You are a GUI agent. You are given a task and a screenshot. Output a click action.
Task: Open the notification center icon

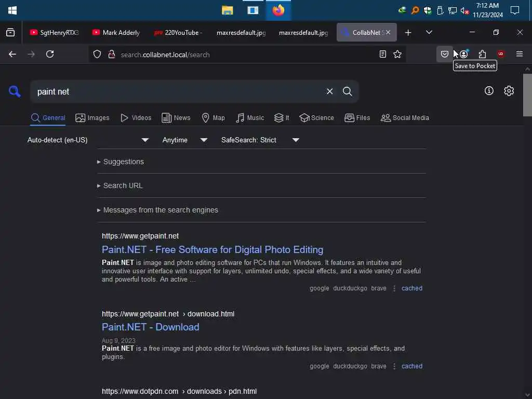tap(515, 10)
